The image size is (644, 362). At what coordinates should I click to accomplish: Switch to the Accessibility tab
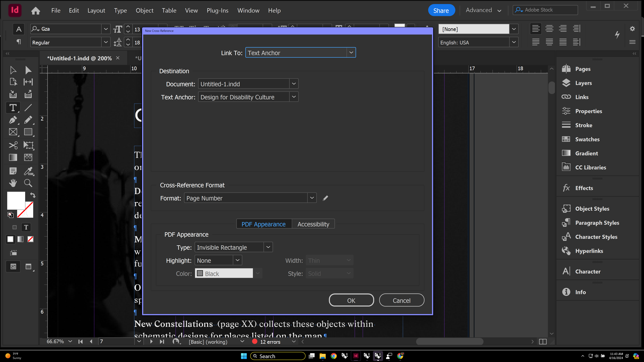click(313, 224)
